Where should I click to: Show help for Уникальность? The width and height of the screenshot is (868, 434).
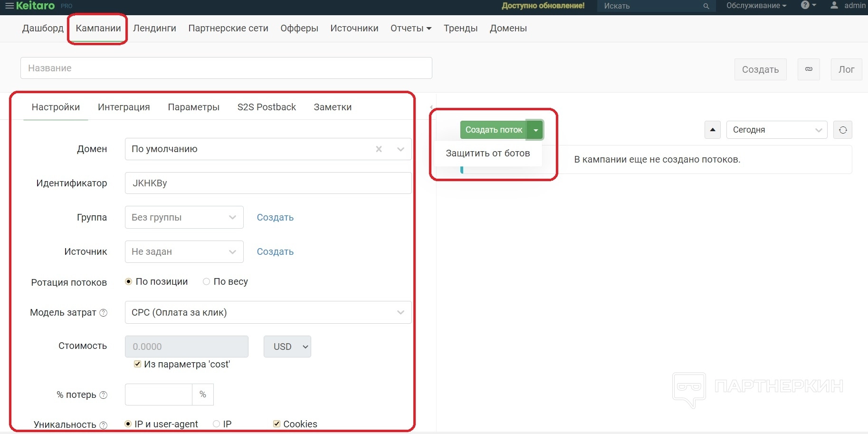point(103,425)
